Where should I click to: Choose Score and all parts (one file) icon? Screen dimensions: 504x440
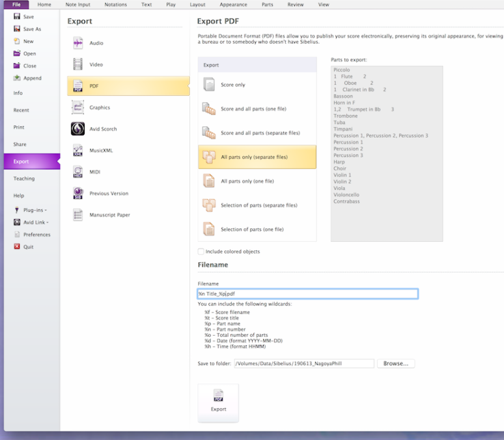pos(209,109)
